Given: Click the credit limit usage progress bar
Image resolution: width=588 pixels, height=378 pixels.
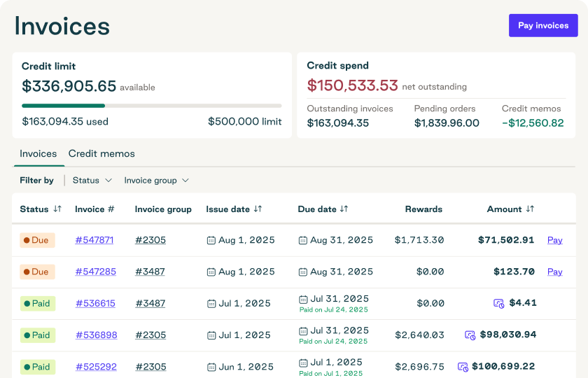Looking at the screenshot, I should (x=151, y=106).
